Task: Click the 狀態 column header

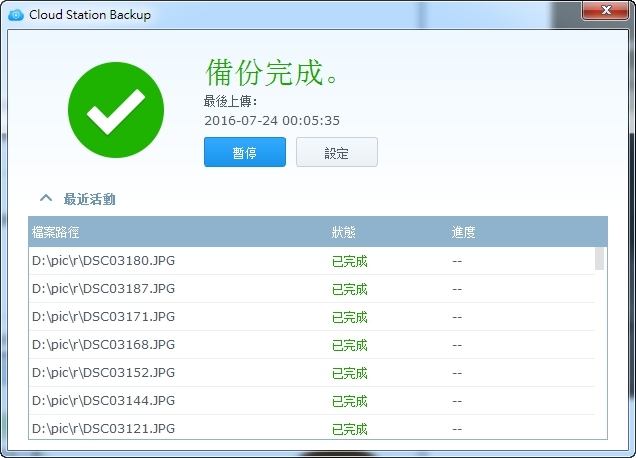Action: click(344, 232)
